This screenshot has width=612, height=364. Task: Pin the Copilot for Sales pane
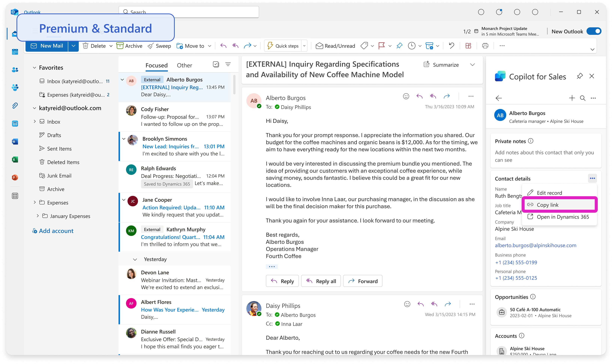[580, 76]
